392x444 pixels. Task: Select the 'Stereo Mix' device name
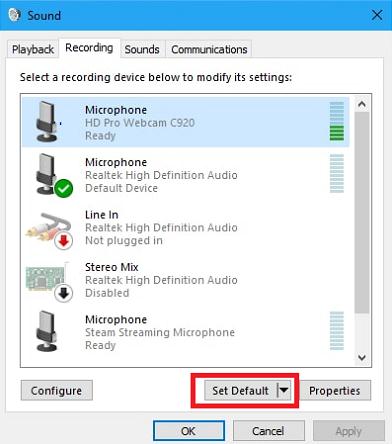coord(112,267)
